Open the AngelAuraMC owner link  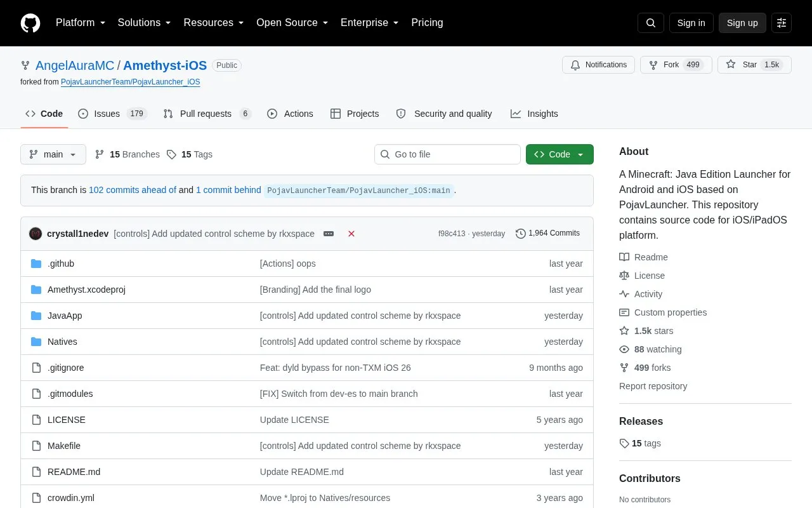coord(75,65)
